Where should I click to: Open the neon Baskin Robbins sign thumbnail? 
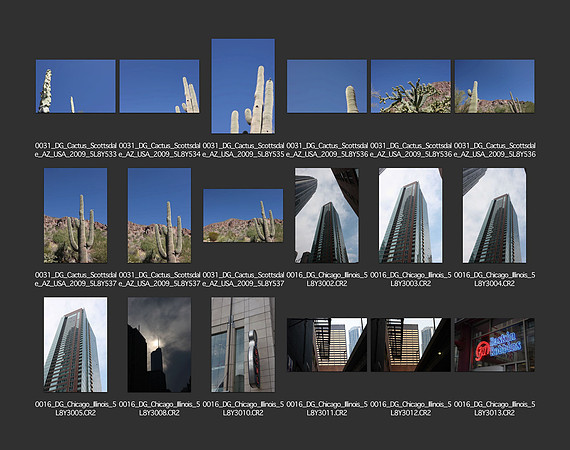click(494, 345)
